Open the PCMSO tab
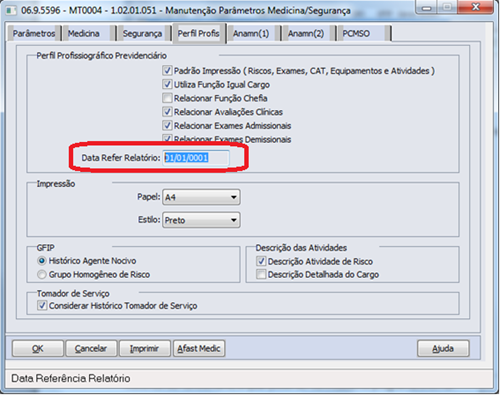 pyautogui.click(x=363, y=33)
